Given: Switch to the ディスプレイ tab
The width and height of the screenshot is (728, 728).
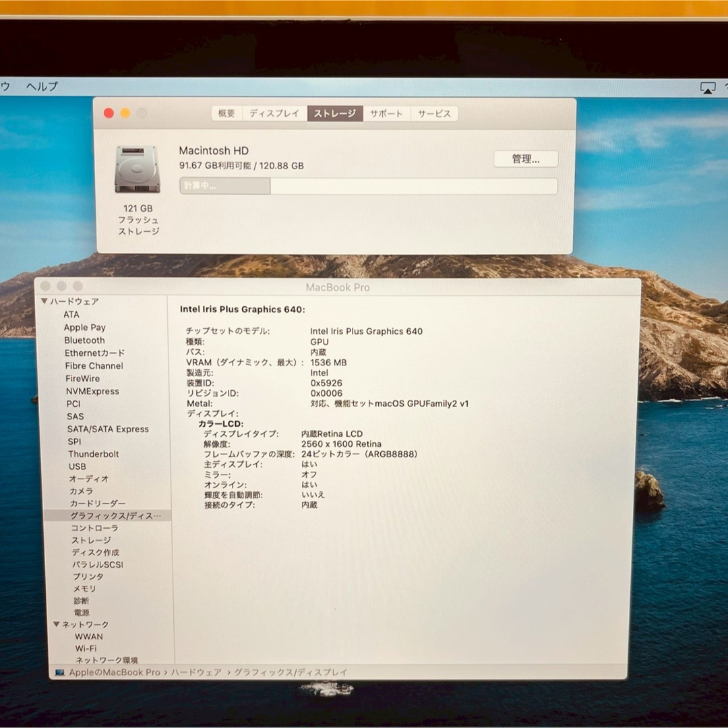Looking at the screenshot, I should pyautogui.click(x=274, y=114).
